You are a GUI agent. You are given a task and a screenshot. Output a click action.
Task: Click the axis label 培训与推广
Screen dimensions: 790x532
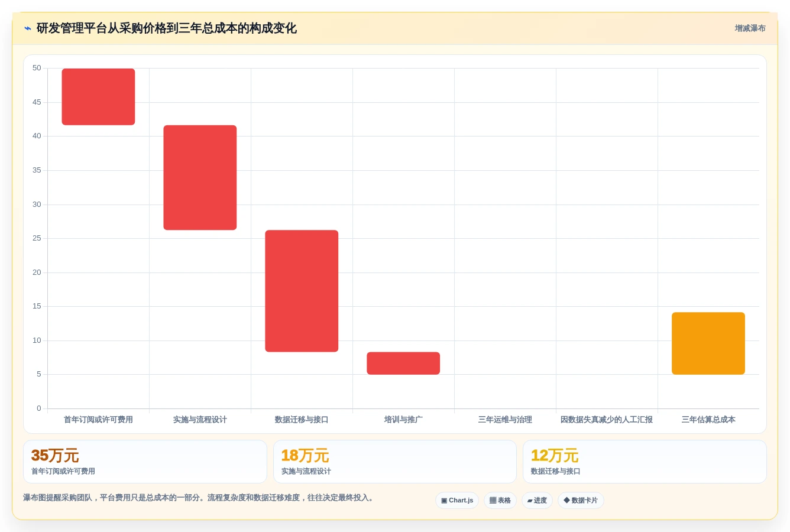[x=403, y=420]
